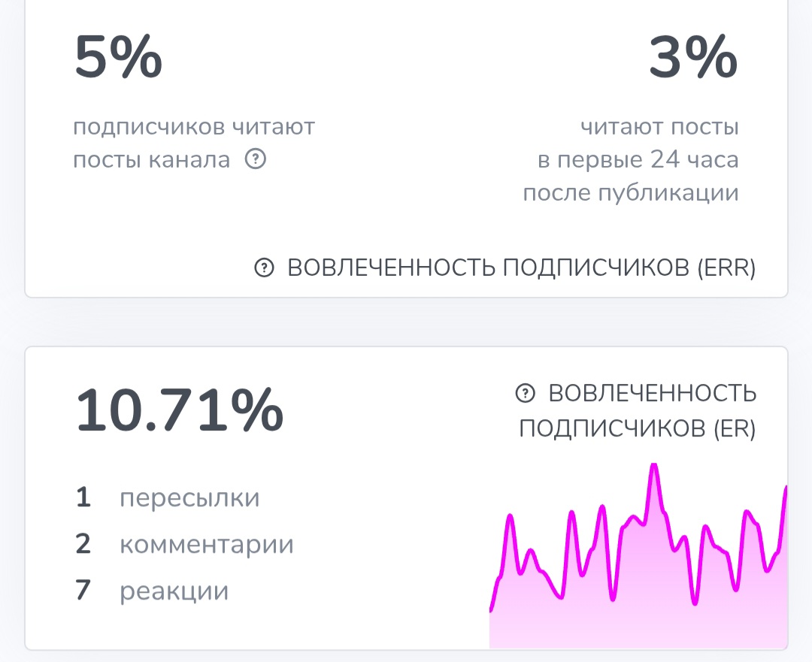This screenshot has width=812, height=662.
Task: Open the tooltip icon beside ВОВЛЕЧЕННОСТЬ ПОДПИСЧИКОВ (ER)
Action: click(x=524, y=391)
